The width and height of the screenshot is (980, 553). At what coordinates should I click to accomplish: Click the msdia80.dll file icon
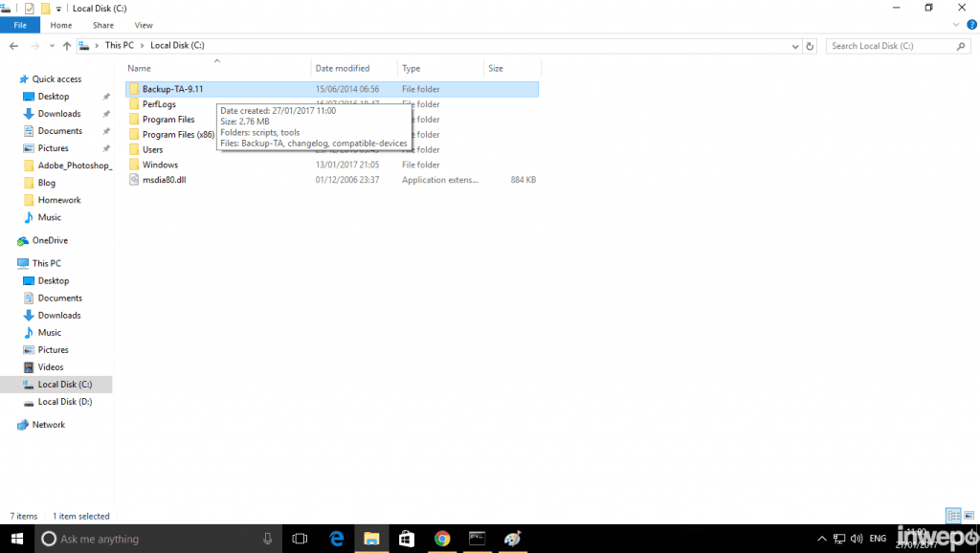(134, 180)
